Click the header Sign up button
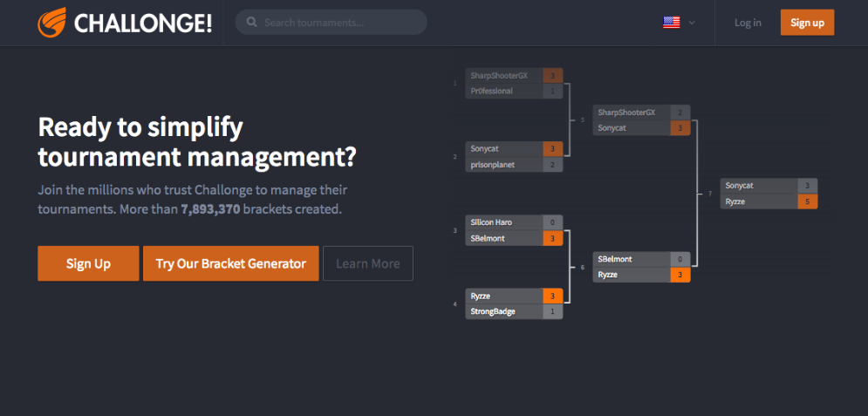 point(807,23)
